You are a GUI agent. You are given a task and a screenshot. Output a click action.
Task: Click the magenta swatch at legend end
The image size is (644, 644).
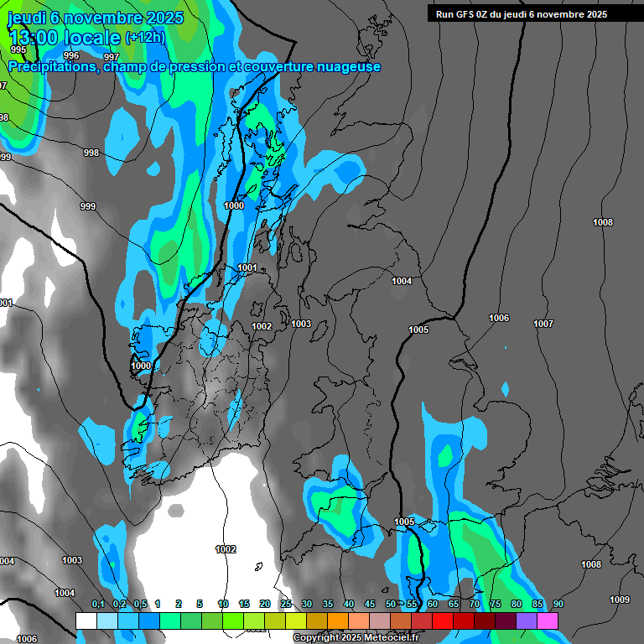(548, 621)
